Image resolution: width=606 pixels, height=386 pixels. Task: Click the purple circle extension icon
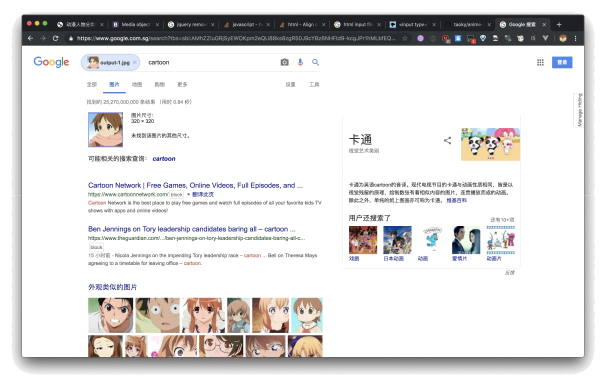point(420,38)
